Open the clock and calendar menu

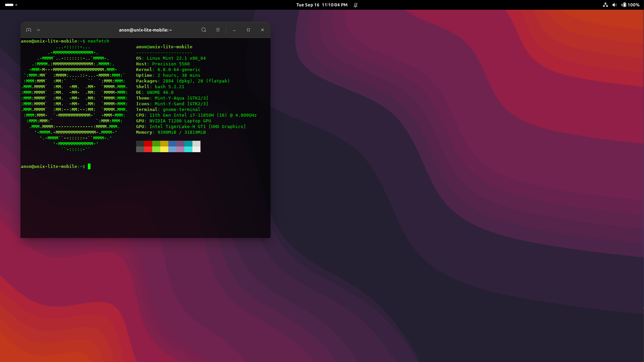(x=322, y=5)
